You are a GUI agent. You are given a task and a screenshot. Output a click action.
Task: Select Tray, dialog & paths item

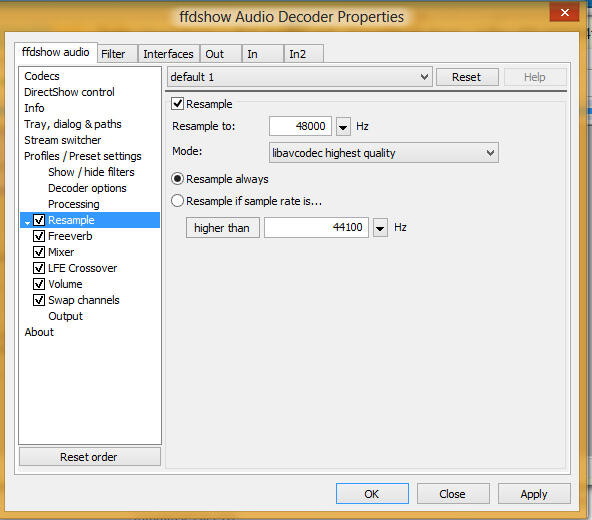click(x=72, y=124)
